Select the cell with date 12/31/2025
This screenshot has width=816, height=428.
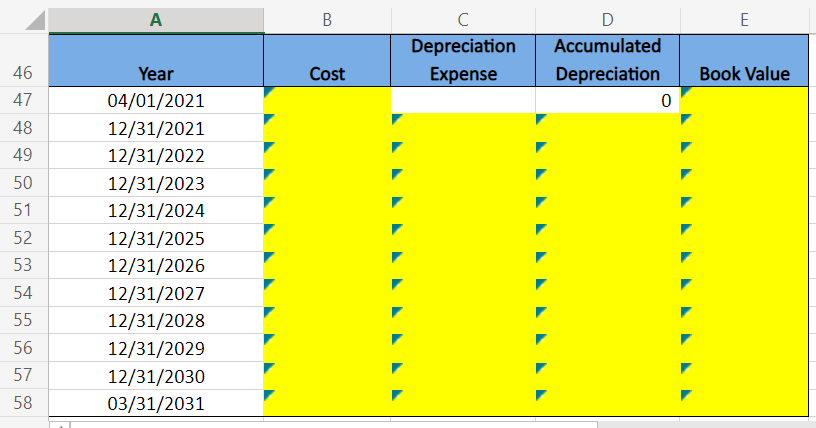click(x=156, y=238)
